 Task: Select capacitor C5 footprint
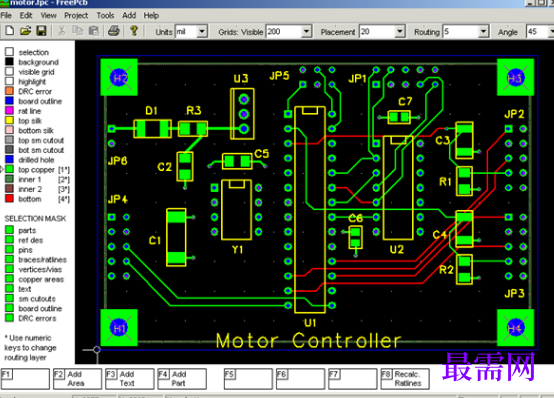[x=237, y=162]
